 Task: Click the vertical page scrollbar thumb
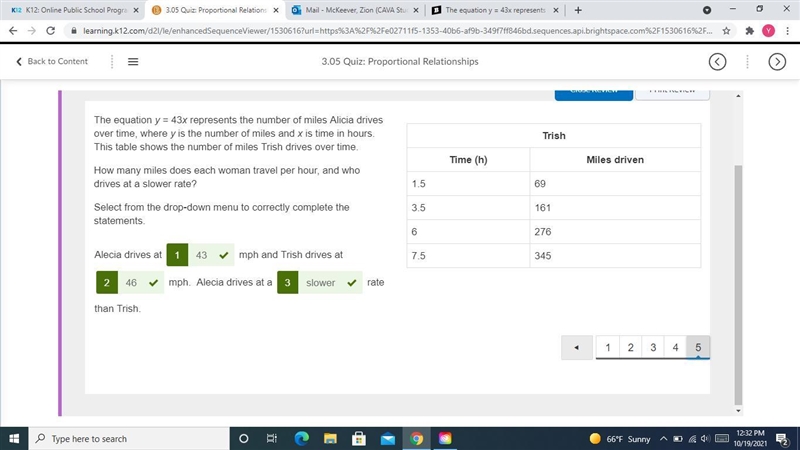738,284
